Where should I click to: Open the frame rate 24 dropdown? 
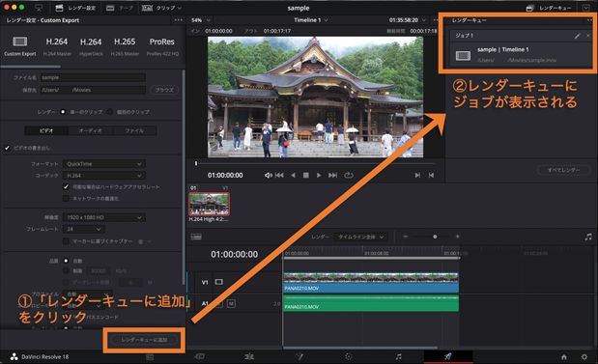pos(84,229)
